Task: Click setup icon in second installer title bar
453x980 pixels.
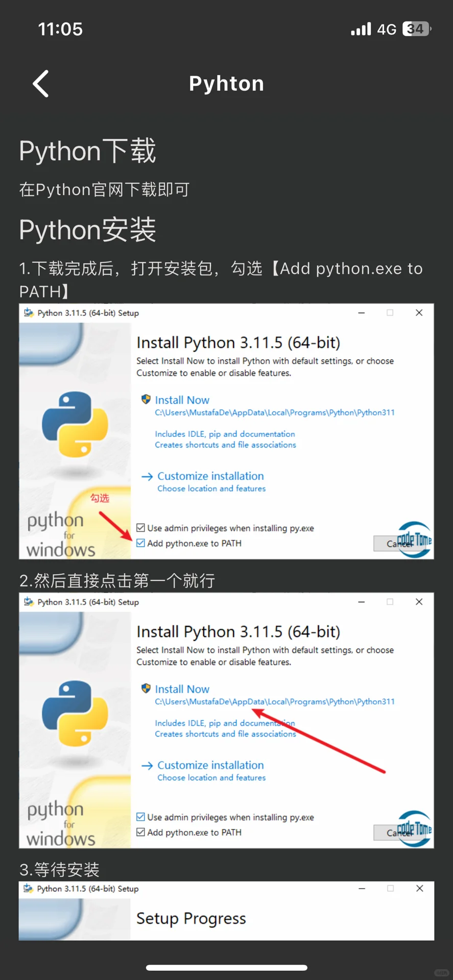Action: point(29,602)
